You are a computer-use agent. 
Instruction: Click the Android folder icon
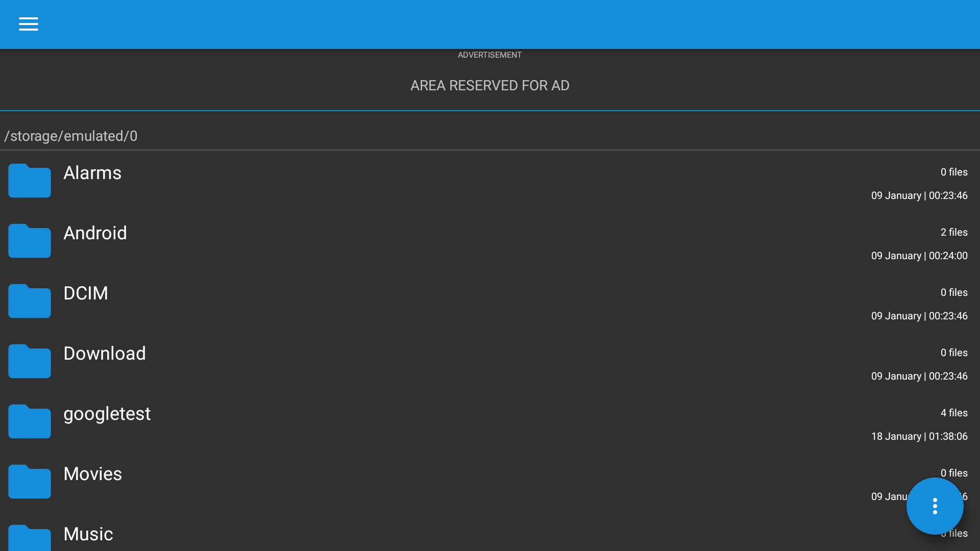point(29,241)
